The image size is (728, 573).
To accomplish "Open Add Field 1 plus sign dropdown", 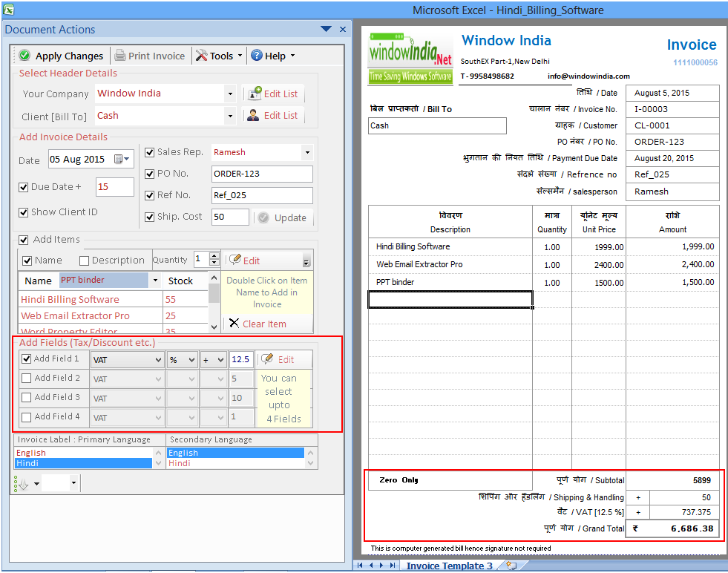I will 220,360.
